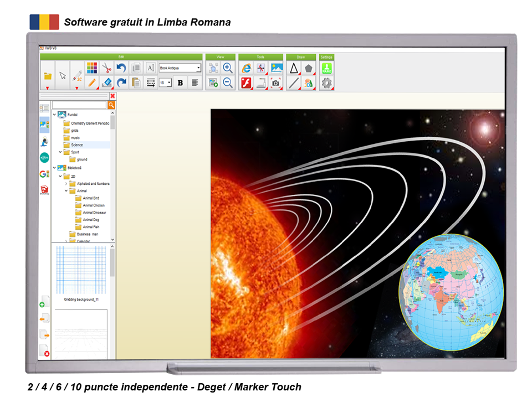Expand the Alphabet and Numbers folder
The height and width of the screenshot is (408, 532).
(66, 184)
